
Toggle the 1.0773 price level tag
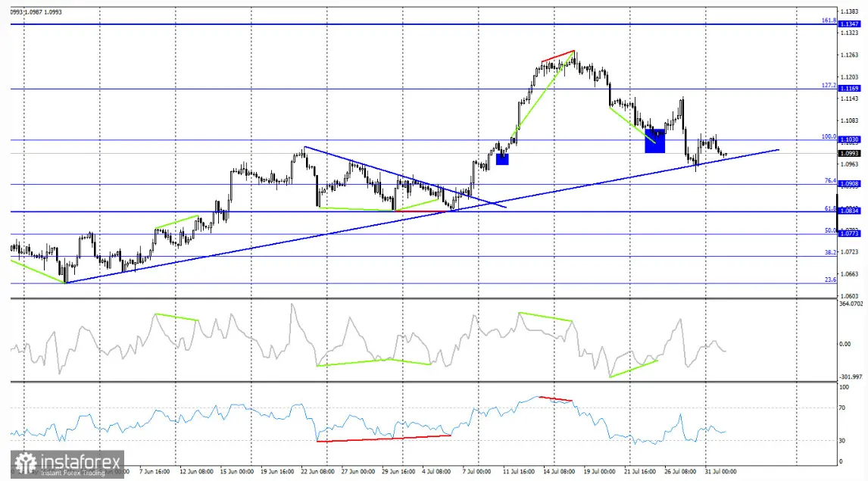click(848, 234)
